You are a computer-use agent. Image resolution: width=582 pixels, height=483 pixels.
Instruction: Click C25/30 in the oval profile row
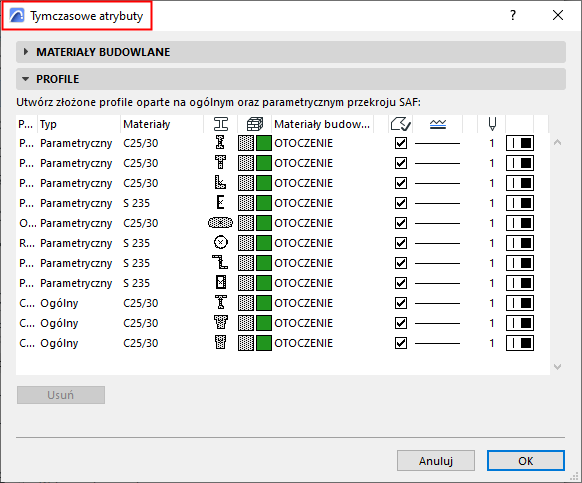pyautogui.click(x=140, y=223)
